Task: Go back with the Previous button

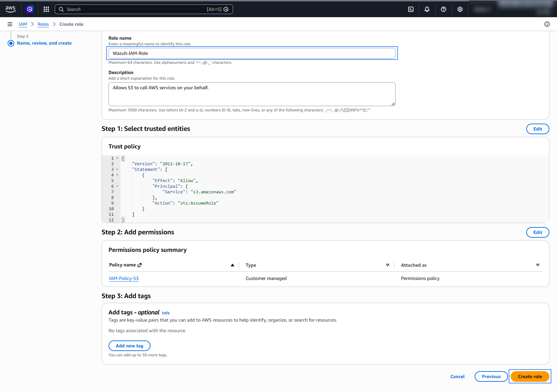Action: tap(491, 376)
